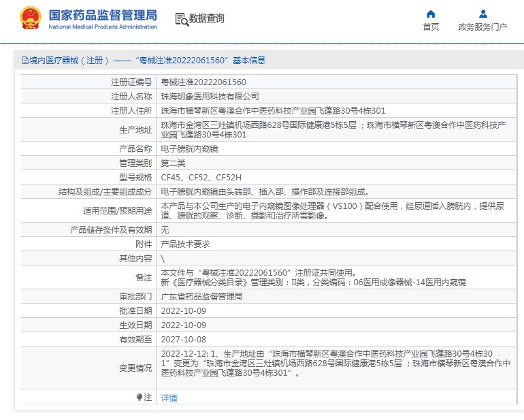Click the 注册证编号 row label
Viewport: 524px width, 420px height.
(x=131, y=82)
